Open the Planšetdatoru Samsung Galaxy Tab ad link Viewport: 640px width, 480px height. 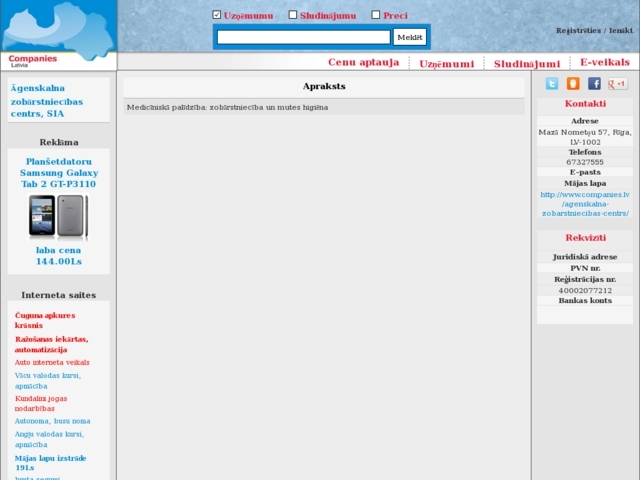[58, 172]
